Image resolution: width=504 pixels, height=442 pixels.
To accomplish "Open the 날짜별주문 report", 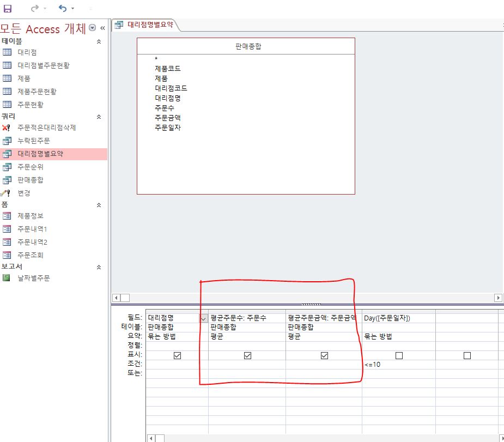I will pos(33,278).
